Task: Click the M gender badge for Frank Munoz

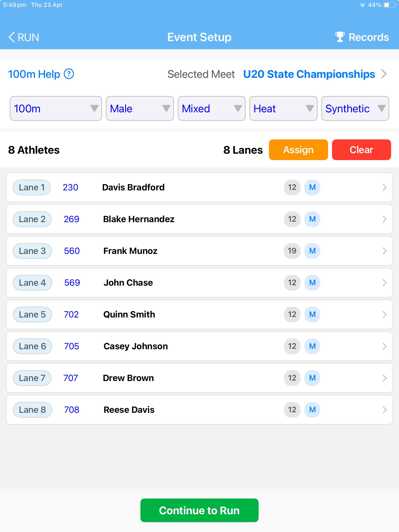Action: [x=312, y=251]
